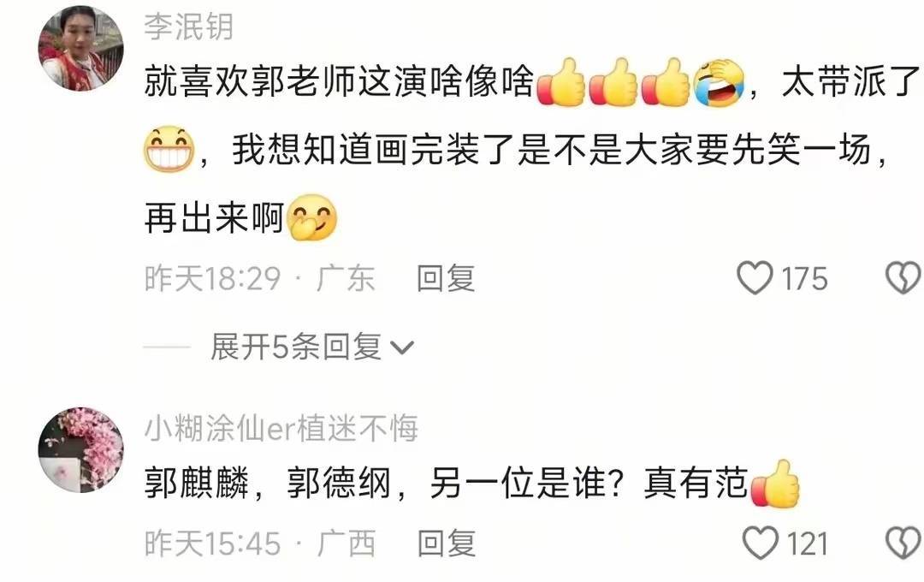Click the username 小糊涂仙er植迷不悔
This screenshot has width=924, height=582.
pyautogui.click(x=281, y=428)
